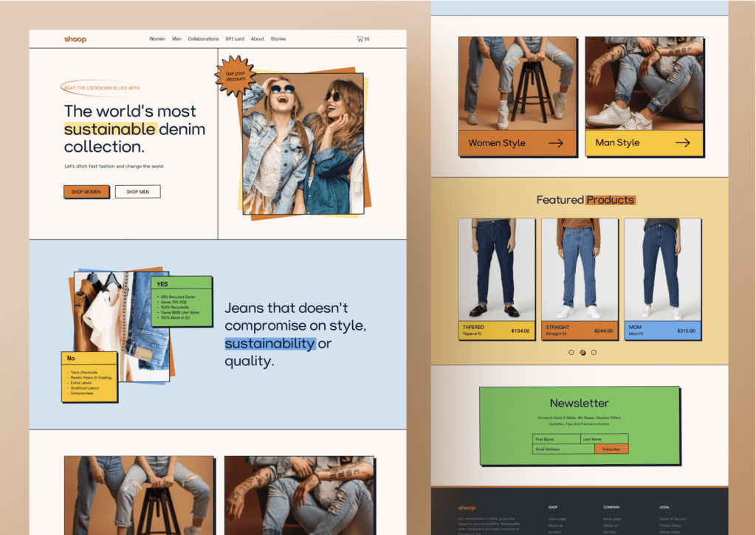Focus the First Name field

point(557,440)
